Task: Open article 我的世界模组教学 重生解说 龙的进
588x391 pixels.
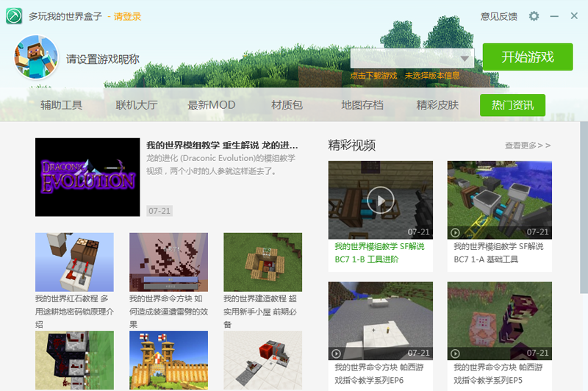Action: [222, 145]
